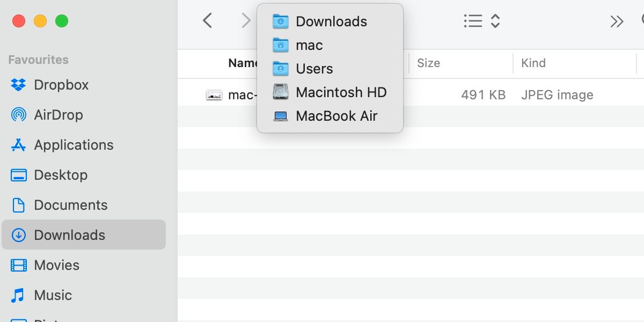Sort by the Kind column header
Screen dimensions: 644x322
[x=533, y=63]
